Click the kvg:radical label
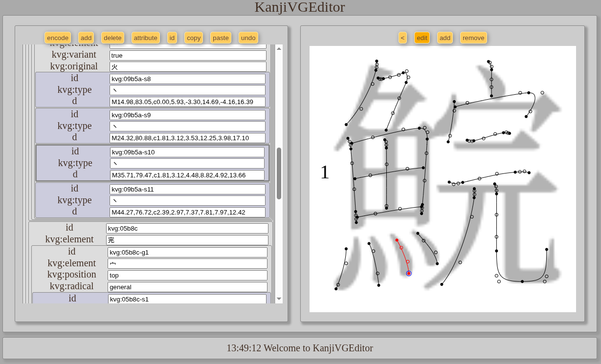Image resolution: width=601 pixels, height=364 pixels. 72,286
